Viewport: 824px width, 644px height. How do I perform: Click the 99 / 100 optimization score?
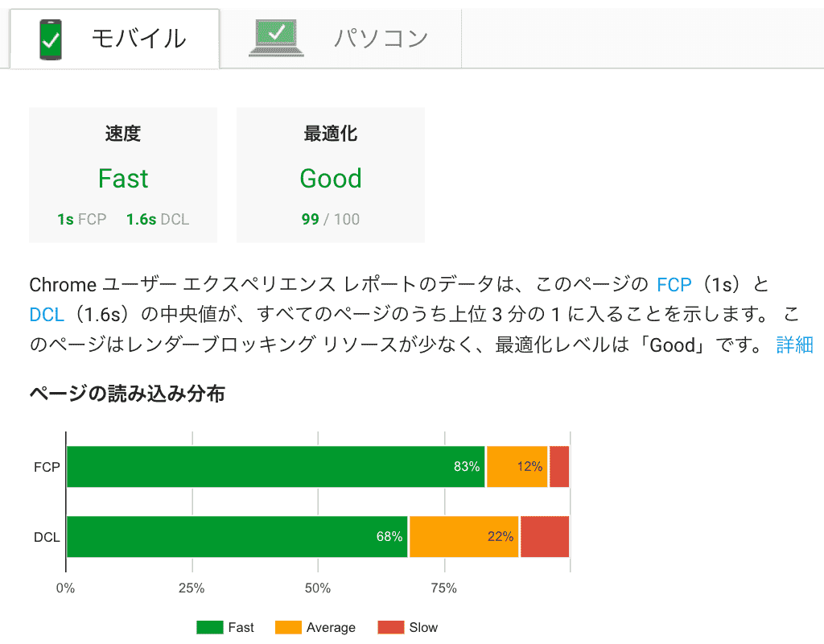point(331,219)
